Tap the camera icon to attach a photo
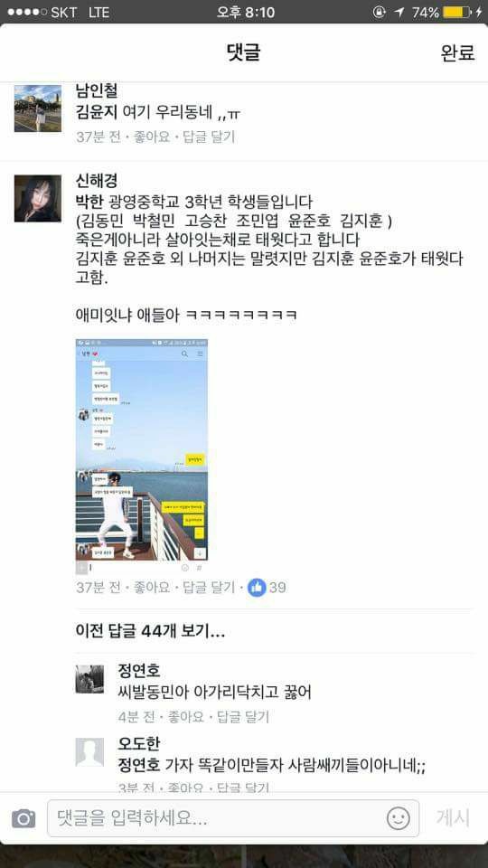This screenshot has height=868, width=488. pos(23,818)
